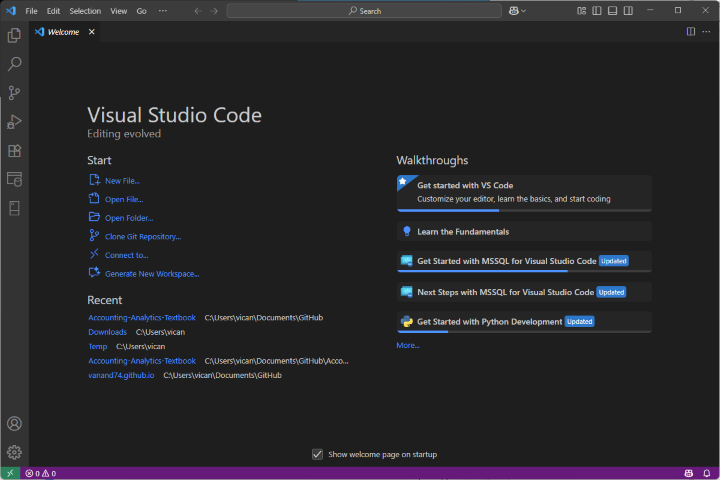Image resolution: width=720 pixels, height=480 pixels.
Task: Click the Generate New Workspace sparkle icon
Action: point(94,272)
